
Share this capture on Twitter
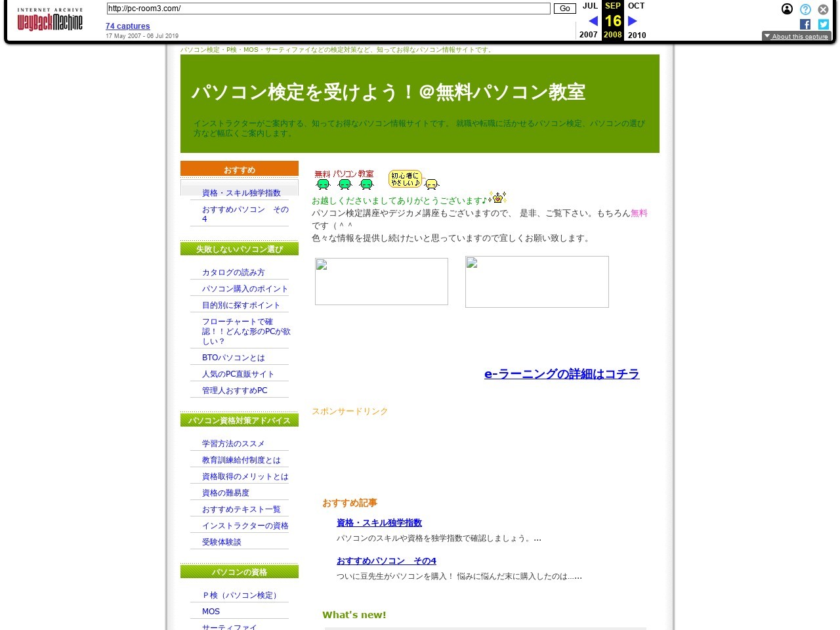click(x=823, y=24)
